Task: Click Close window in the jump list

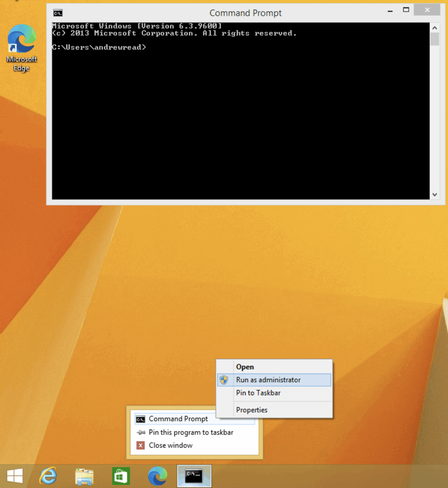Action: click(171, 445)
